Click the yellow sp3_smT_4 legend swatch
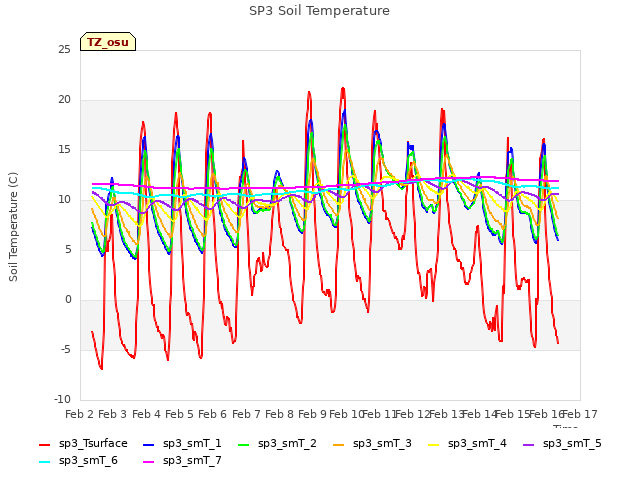This screenshot has width=640, height=480. pos(433,444)
